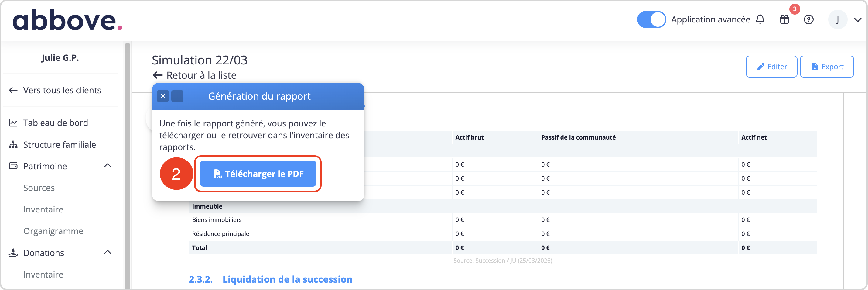Click the user avatar J

tap(837, 19)
